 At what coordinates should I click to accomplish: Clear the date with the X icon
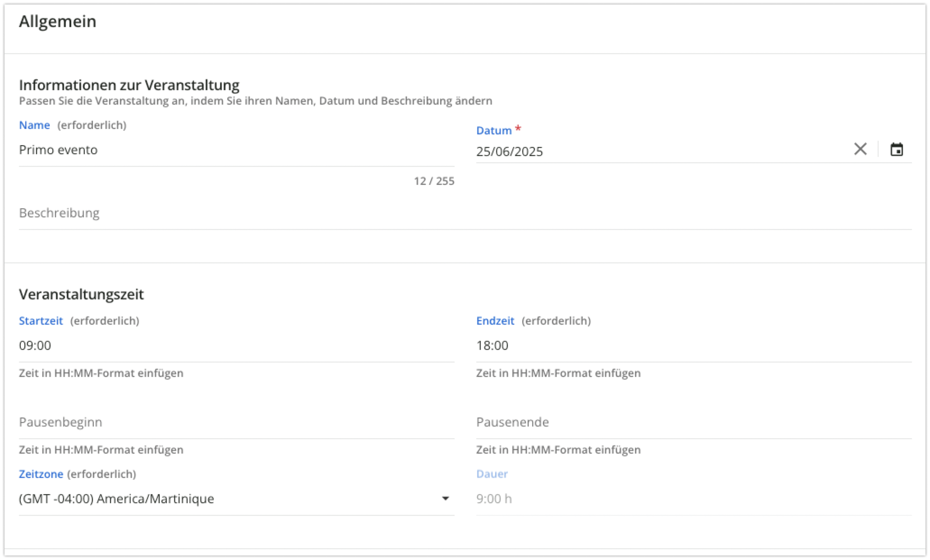tap(860, 149)
